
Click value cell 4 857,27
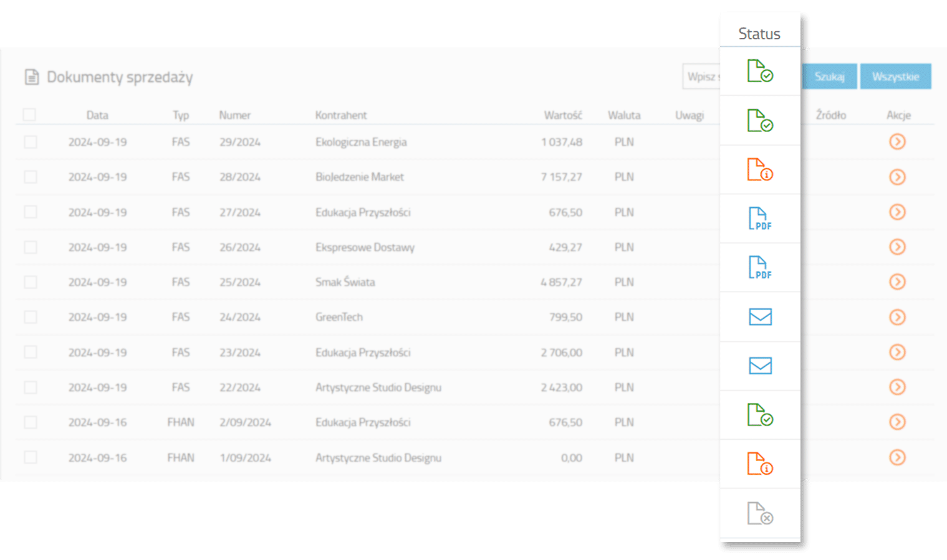[x=562, y=282]
